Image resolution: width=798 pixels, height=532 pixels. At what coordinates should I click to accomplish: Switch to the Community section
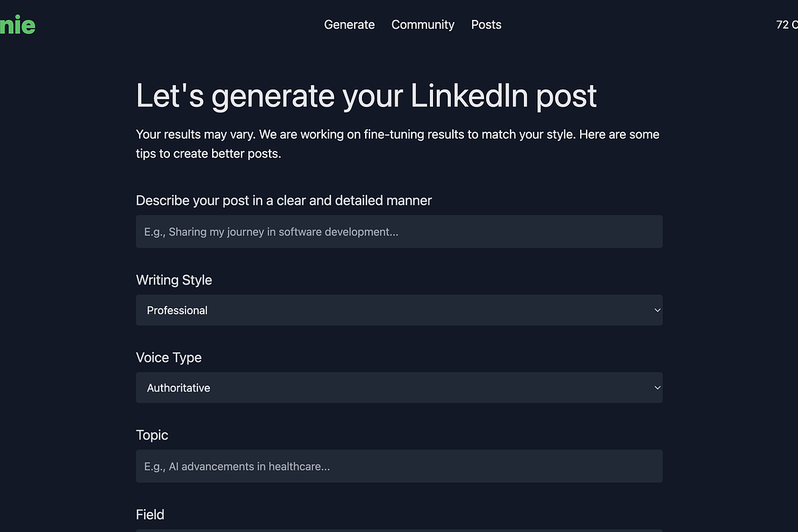pos(423,24)
